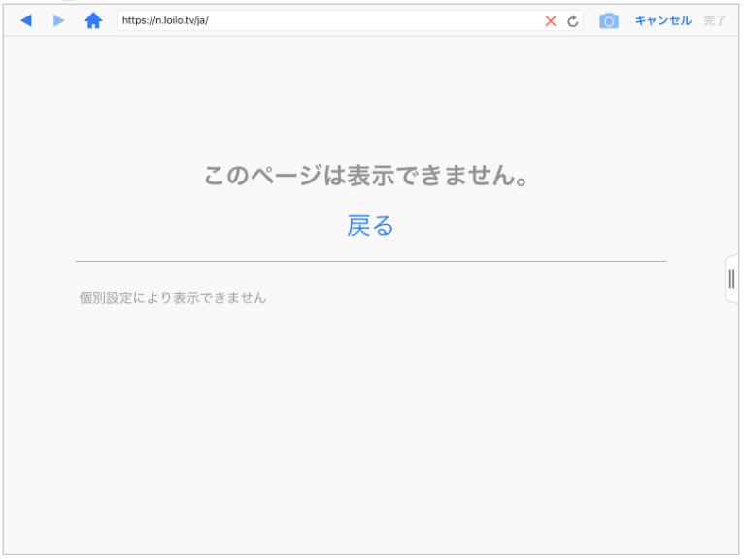The width and height of the screenshot is (744, 560).
Task: Pull the side panel handle on right edge
Action: click(x=731, y=280)
